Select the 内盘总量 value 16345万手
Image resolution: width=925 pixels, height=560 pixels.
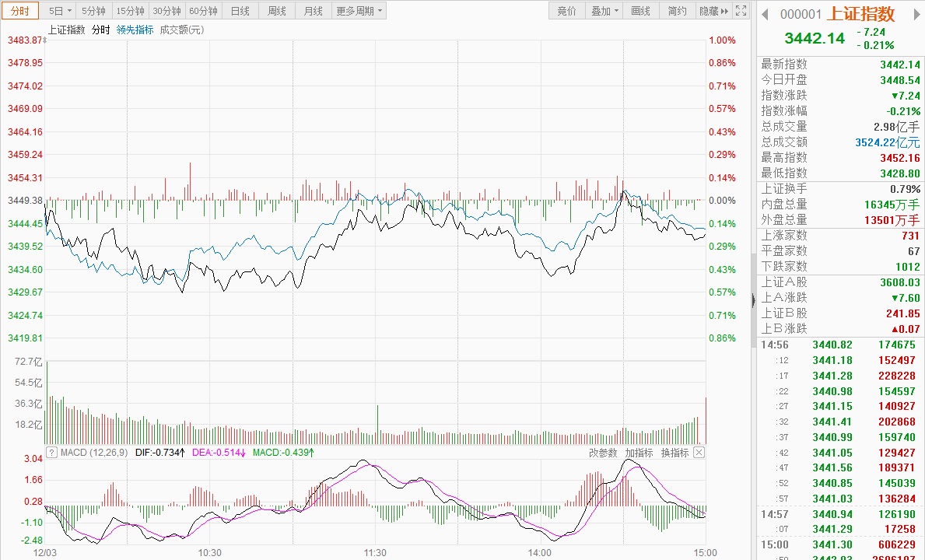892,205
